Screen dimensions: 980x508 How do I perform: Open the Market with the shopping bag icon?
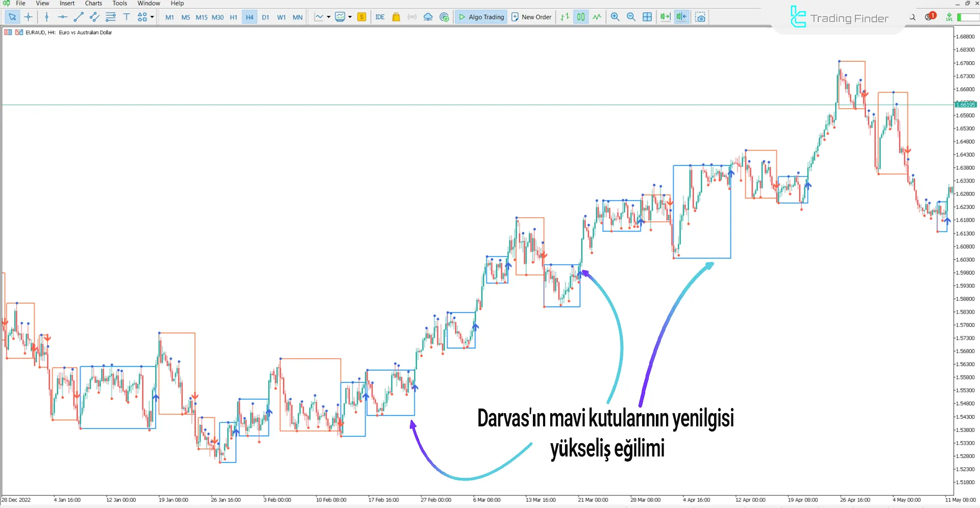tap(396, 17)
